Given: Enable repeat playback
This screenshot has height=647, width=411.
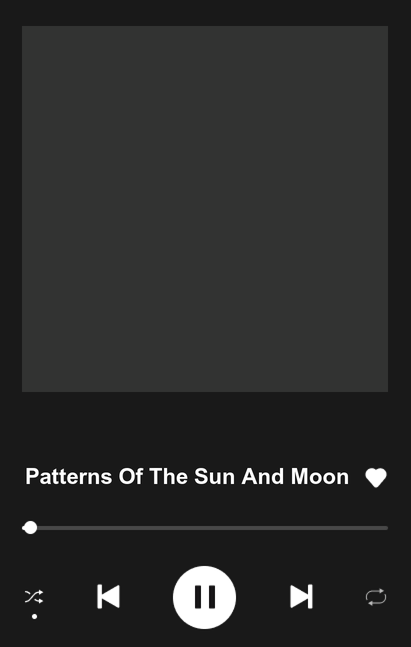Looking at the screenshot, I should 376,597.
